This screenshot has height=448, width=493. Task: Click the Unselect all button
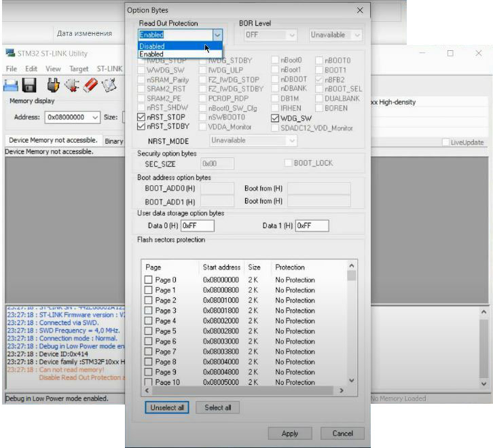[x=166, y=407]
